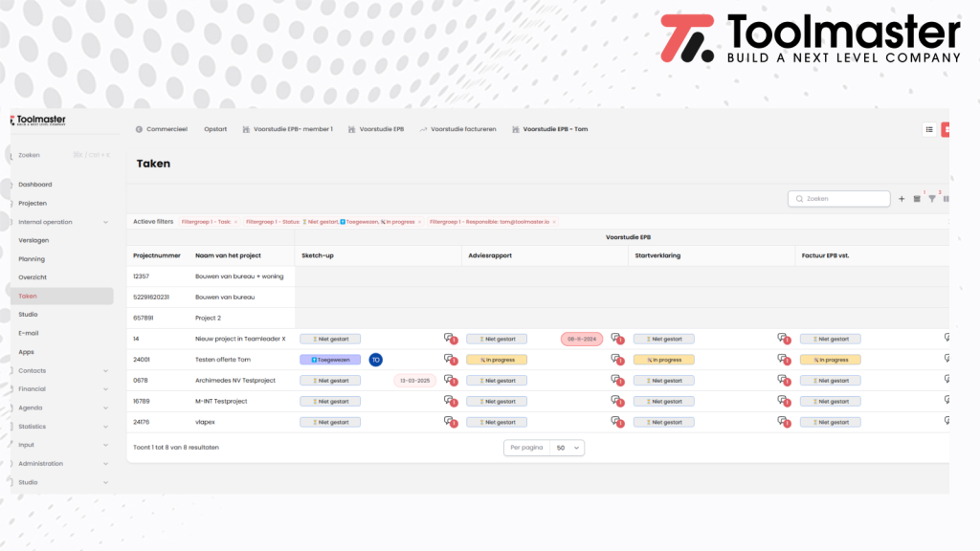Open Sketch-up comments for Testen offerte Tom
Screen dimensions: 980x551
click(451, 360)
